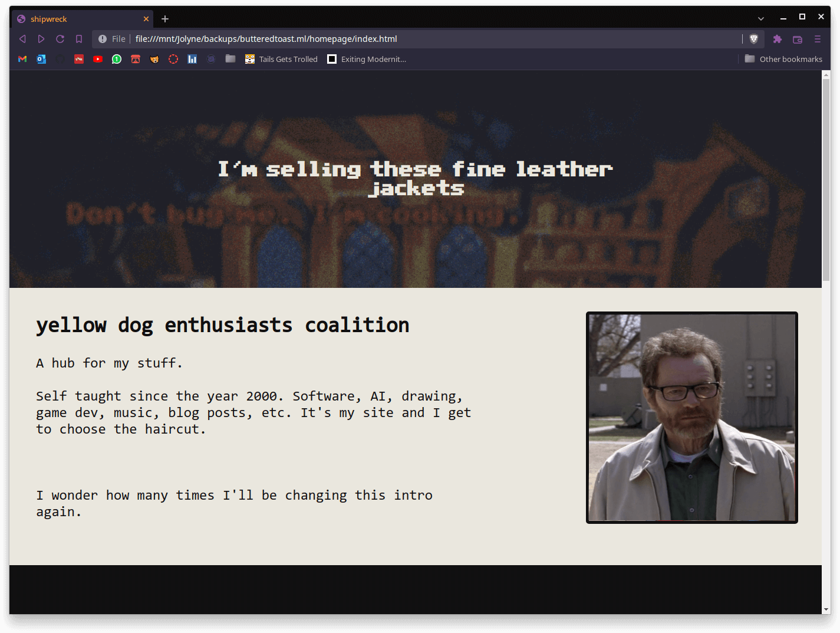Open a new tab with the plus button

coord(165,19)
